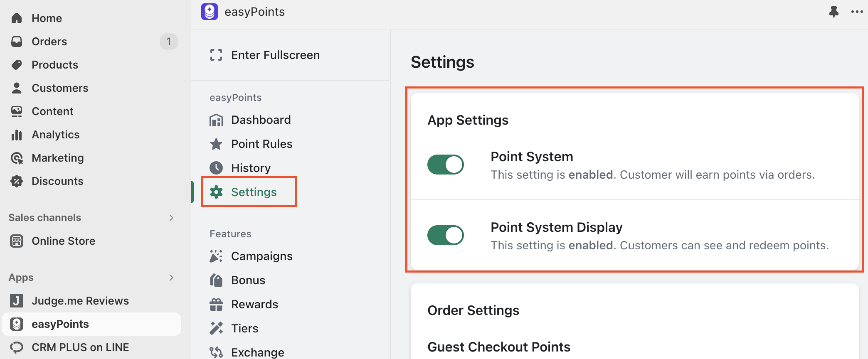
Task: Click the pin app icon
Action: tap(833, 12)
